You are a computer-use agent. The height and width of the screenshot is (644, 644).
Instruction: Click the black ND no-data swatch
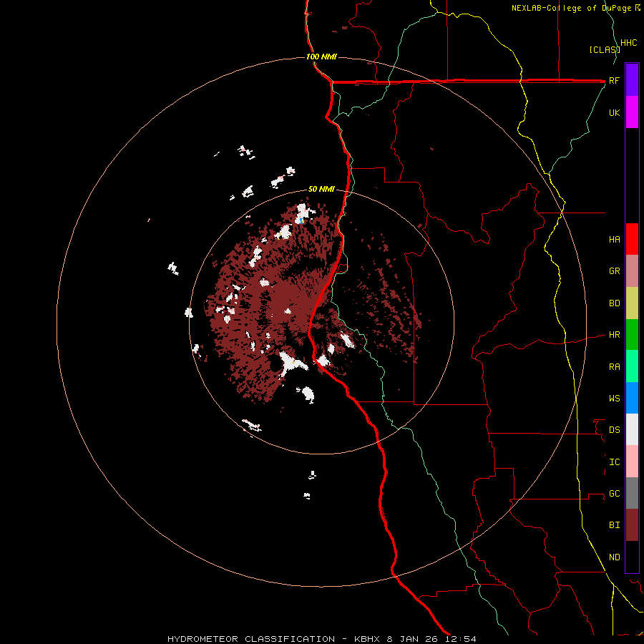(632, 557)
